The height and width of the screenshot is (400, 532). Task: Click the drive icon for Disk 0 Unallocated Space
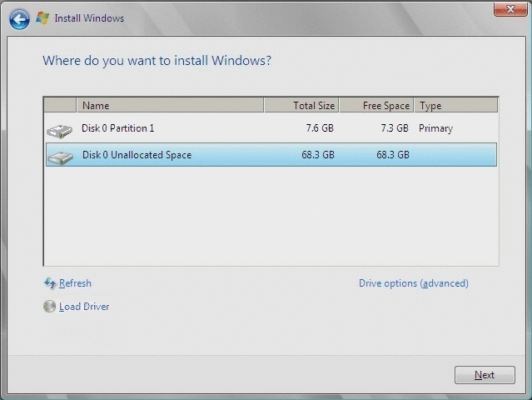tap(60, 157)
